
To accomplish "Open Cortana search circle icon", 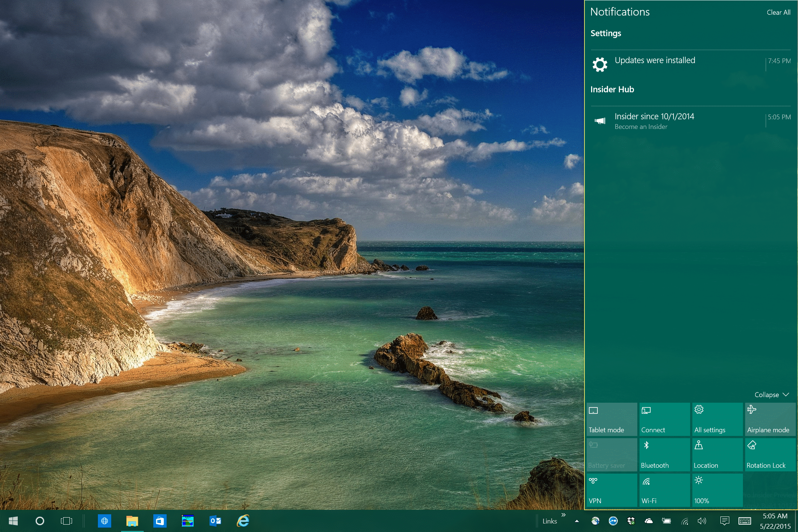I will [40, 521].
